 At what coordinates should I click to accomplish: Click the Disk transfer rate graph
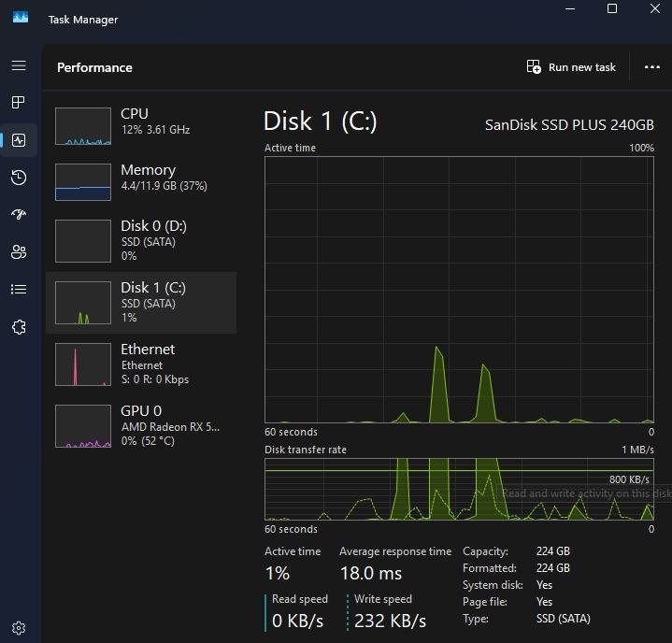(x=460, y=489)
